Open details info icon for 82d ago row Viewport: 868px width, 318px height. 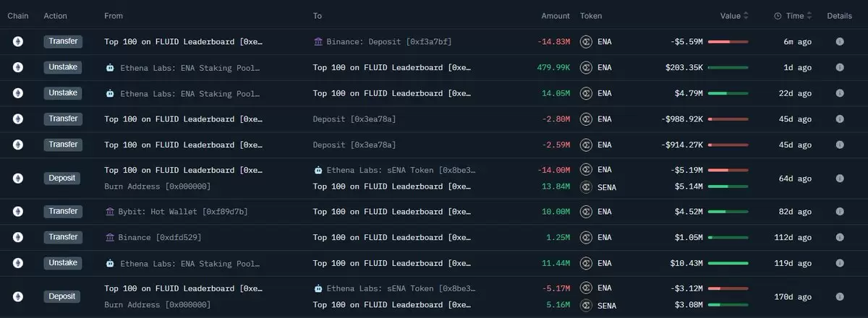click(840, 212)
